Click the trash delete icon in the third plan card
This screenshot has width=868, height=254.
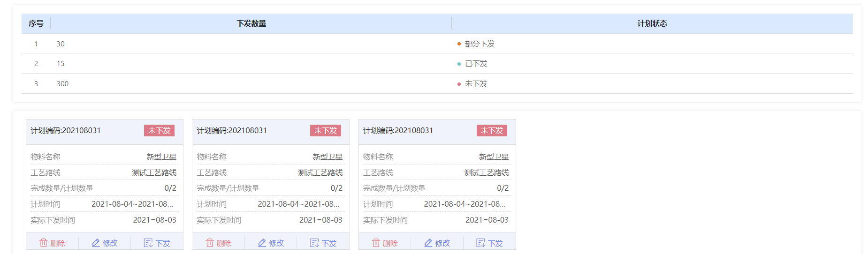[x=376, y=243]
